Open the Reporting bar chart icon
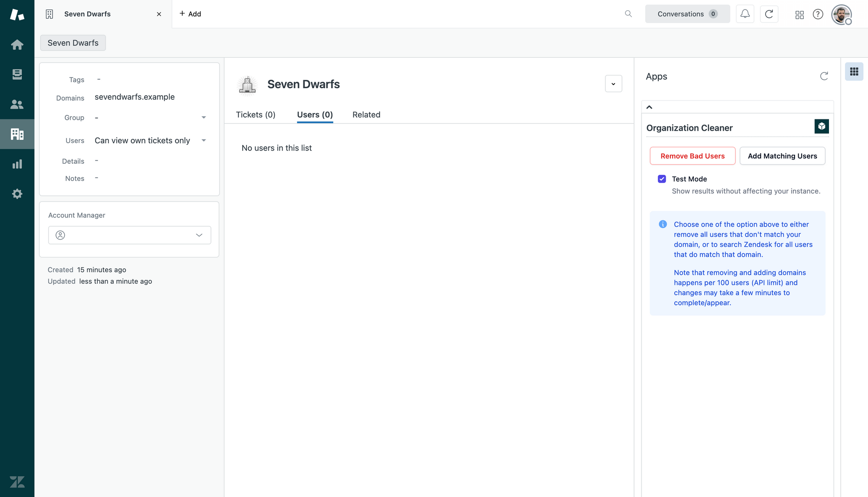Image resolution: width=868 pixels, height=497 pixels. [x=17, y=164]
